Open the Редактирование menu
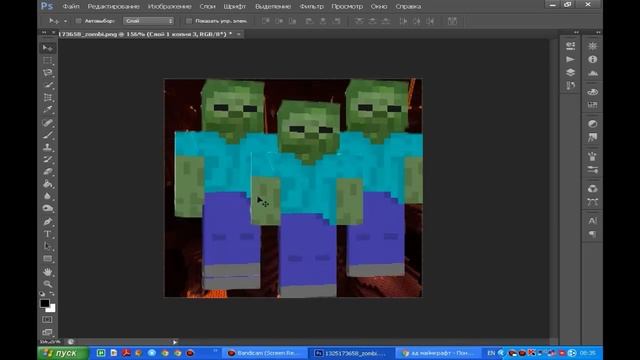 tap(113, 7)
